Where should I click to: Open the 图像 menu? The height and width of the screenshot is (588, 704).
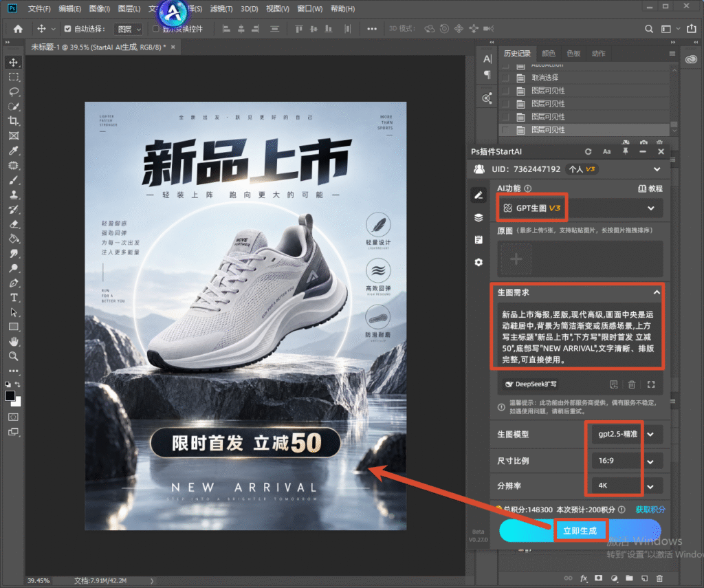pyautogui.click(x=99, y=8)
